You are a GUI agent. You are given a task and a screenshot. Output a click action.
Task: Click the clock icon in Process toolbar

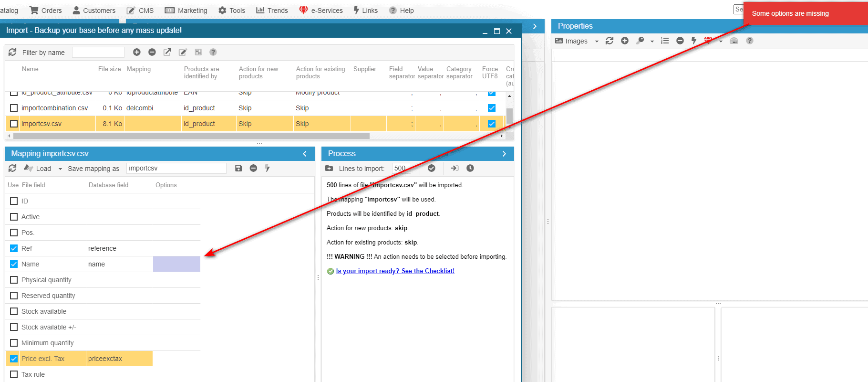click(470, 168)
